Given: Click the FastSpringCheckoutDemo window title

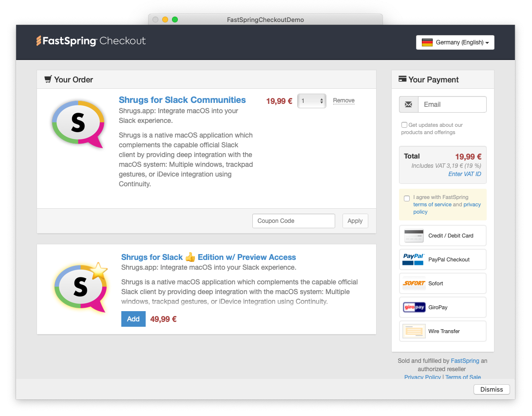Looking at the screenshot, I should click(x=266, y=20).
